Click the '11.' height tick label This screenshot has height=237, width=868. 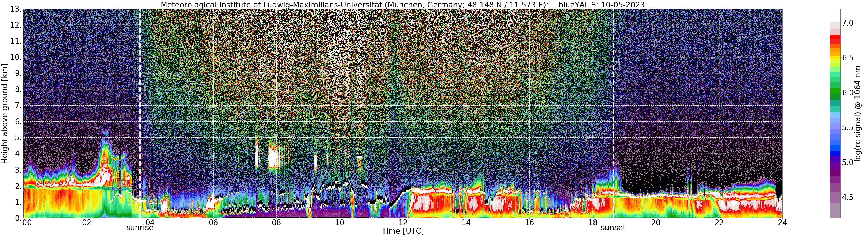16,41
